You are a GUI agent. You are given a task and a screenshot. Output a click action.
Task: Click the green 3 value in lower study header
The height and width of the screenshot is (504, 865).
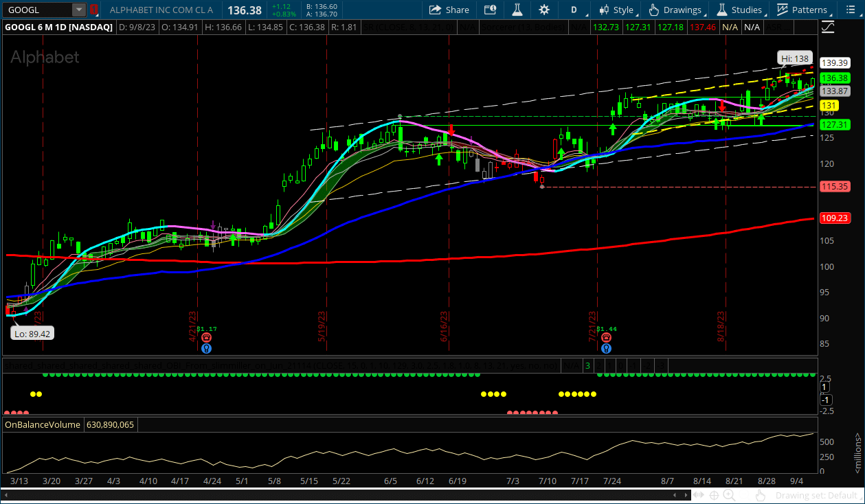(x=587, y=365)
